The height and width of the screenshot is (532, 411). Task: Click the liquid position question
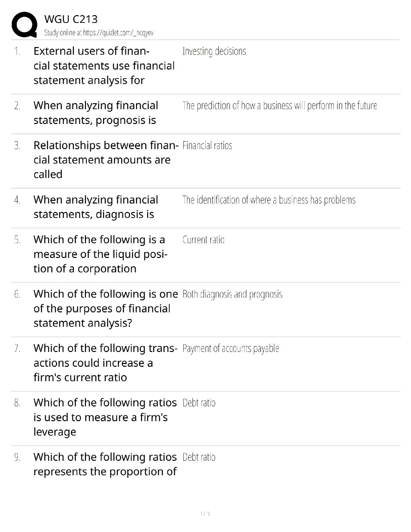(100, 254)
